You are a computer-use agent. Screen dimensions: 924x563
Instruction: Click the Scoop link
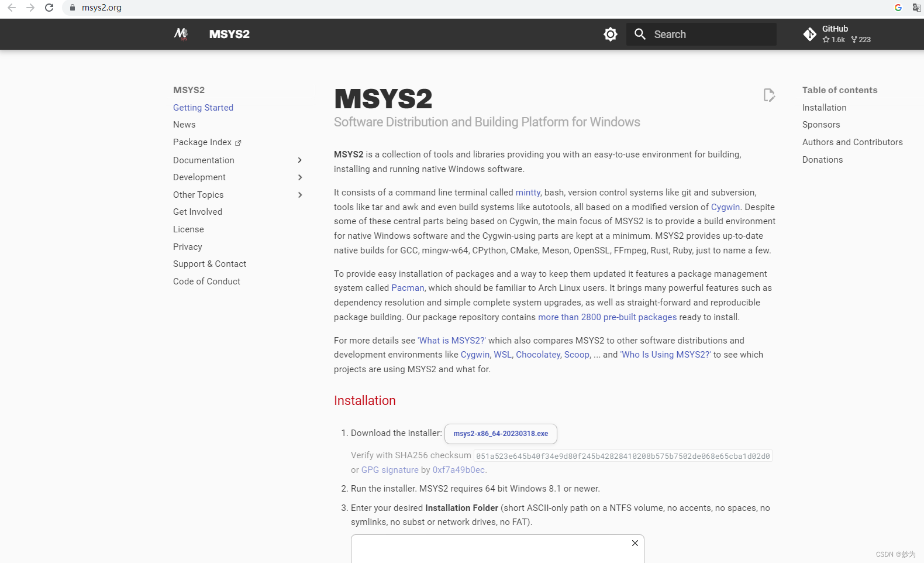[577, 355]
